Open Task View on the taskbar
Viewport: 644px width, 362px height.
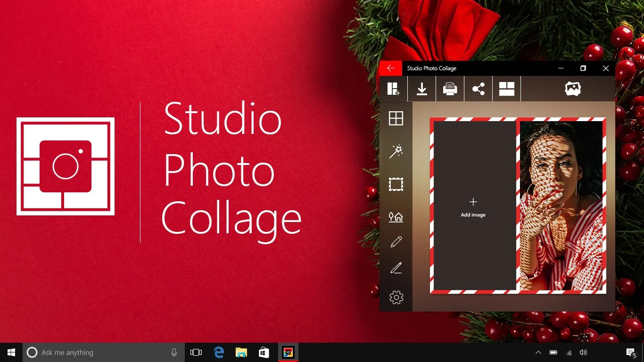(x=196, y=352)
